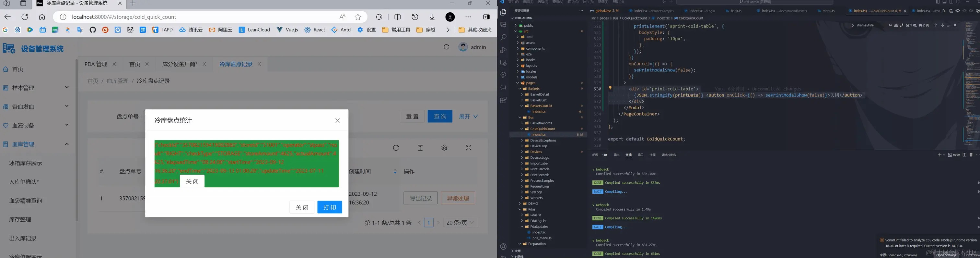Add new terminal with plus icon

coord(939,155)
